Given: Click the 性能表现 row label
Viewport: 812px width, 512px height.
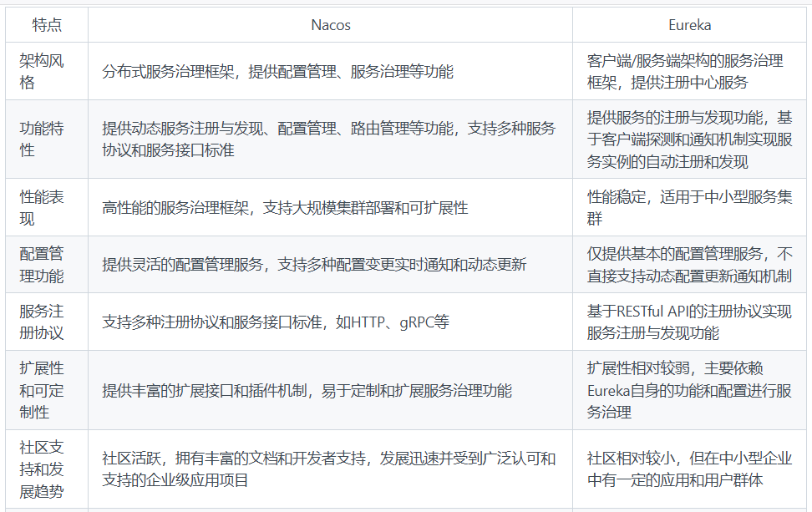Looking at the screenshot, I should [x=47, y=208].
